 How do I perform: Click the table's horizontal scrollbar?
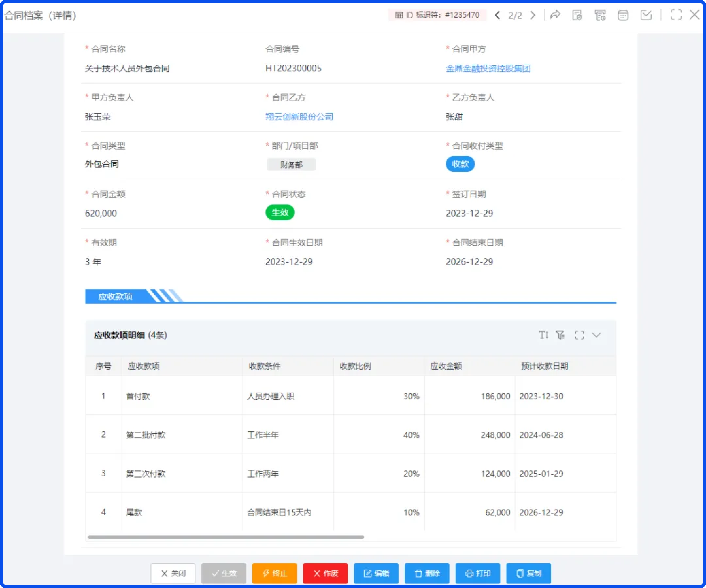226,537
